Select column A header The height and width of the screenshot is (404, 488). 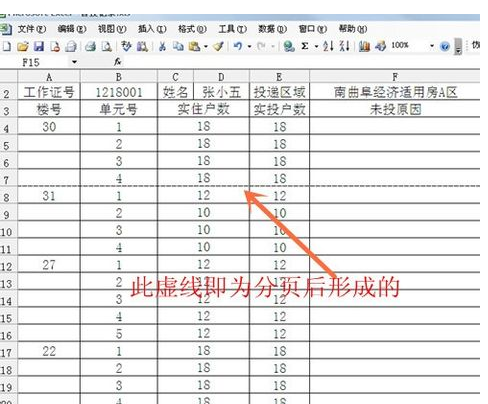(49, 77)
